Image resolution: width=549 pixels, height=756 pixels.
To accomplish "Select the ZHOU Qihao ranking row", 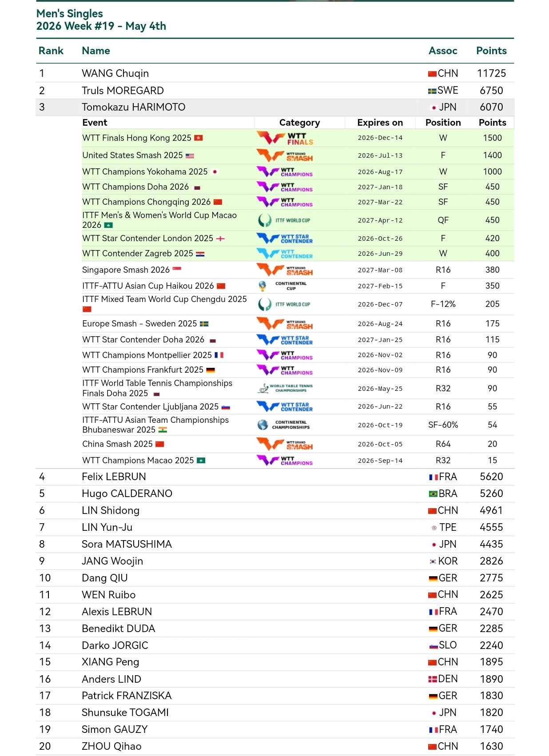I will pos(275,747).
